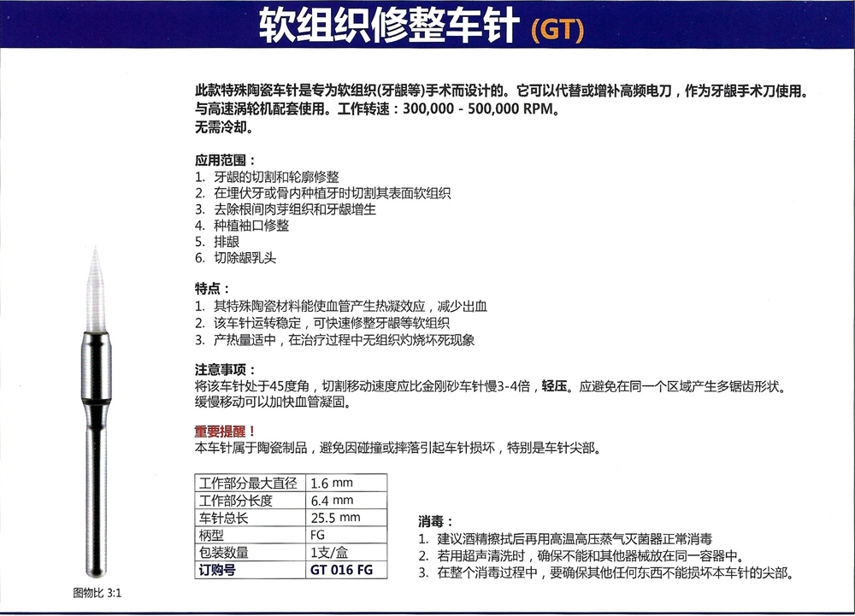Click the red '重要提醒！' heading
855x616 pixels.
click(226, 431)
